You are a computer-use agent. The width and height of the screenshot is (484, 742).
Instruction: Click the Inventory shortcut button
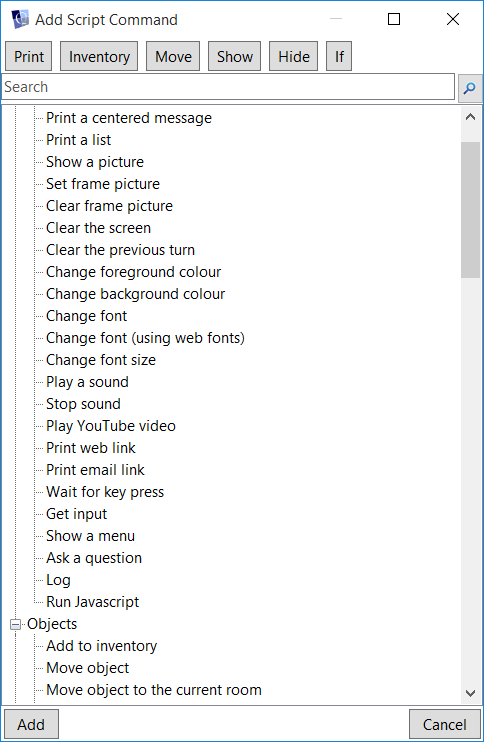pos(99,57)
